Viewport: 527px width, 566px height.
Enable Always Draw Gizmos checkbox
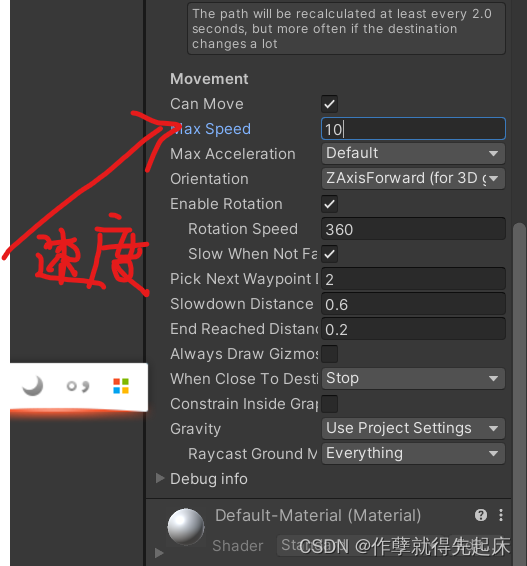[329, 354]
